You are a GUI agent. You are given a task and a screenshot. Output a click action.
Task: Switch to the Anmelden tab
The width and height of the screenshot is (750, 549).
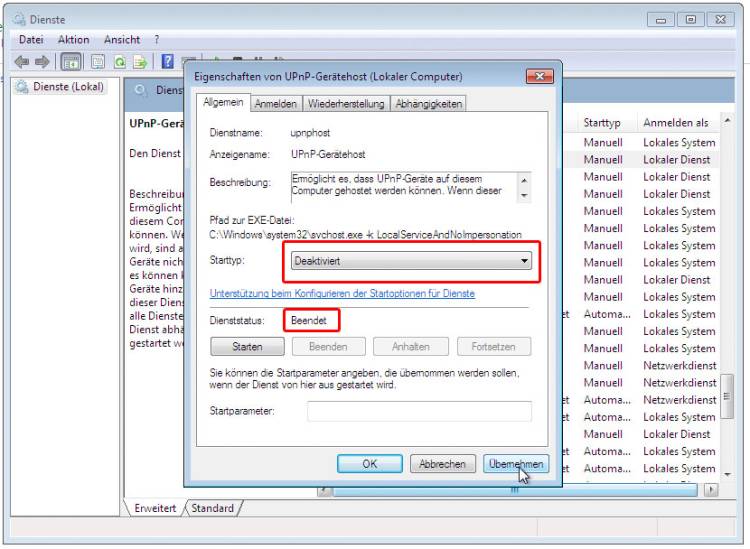276,103
